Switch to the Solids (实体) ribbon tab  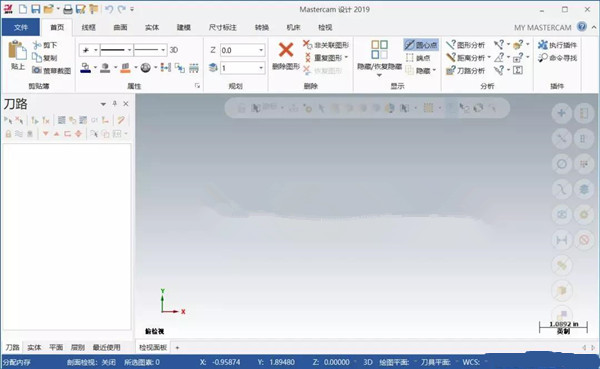point(152,27)
